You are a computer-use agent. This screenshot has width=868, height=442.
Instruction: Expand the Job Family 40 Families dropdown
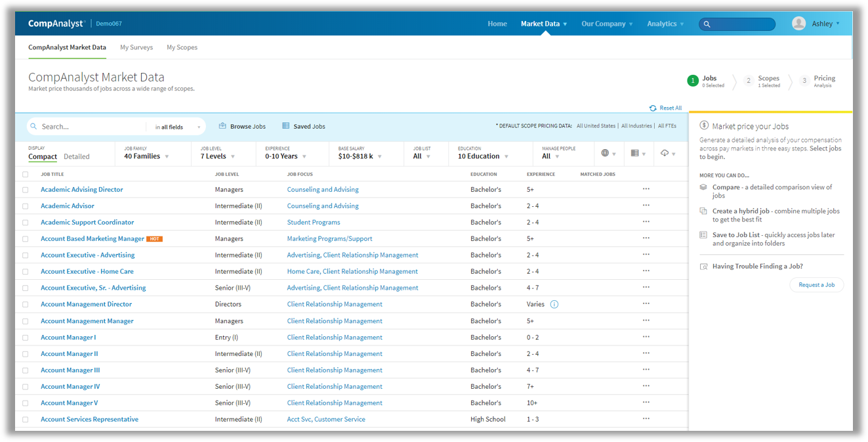tap(147, 156)
